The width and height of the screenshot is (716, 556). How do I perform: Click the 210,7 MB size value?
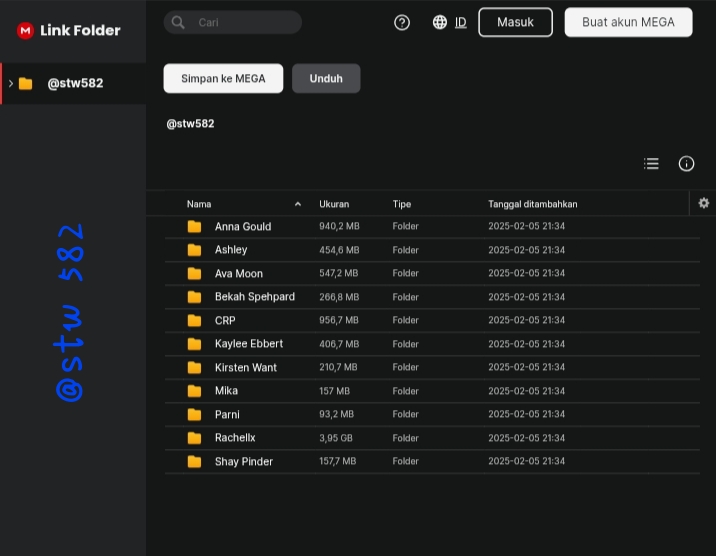(x=338, y=367)
